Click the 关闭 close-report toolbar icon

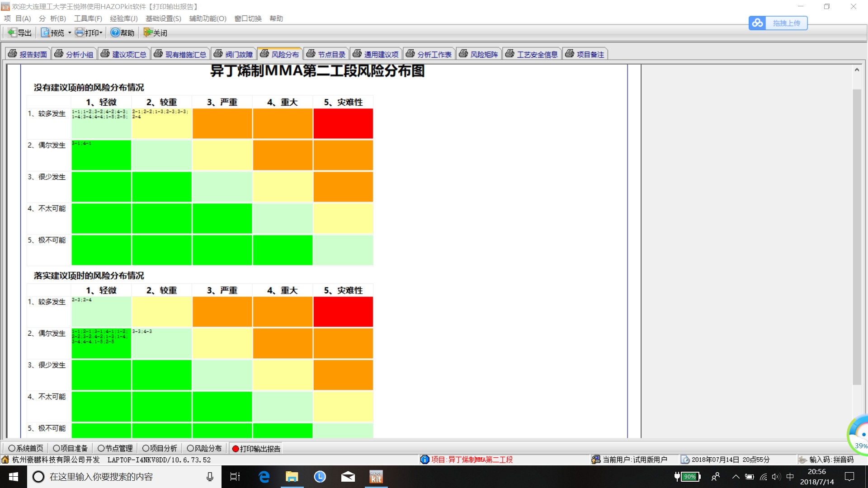click(x=147, y=33)
